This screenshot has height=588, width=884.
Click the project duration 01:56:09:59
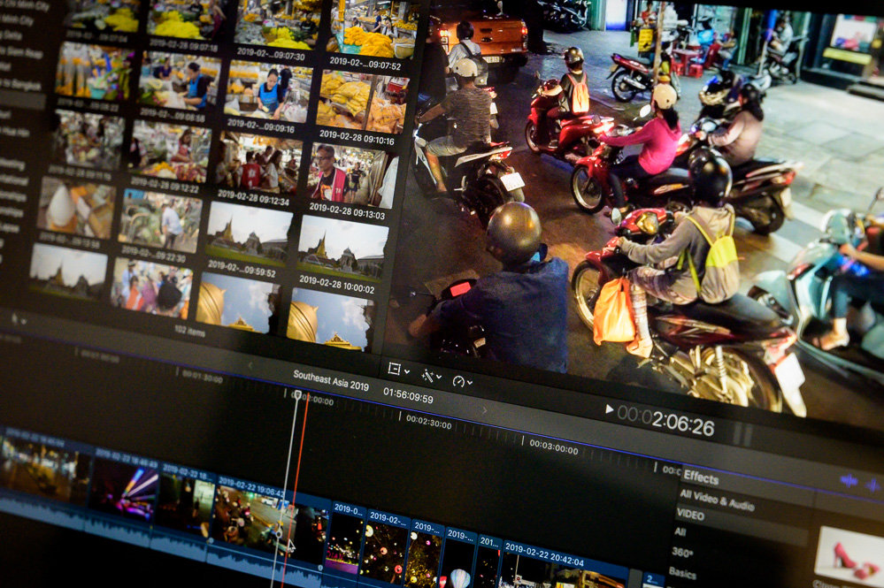408,395
